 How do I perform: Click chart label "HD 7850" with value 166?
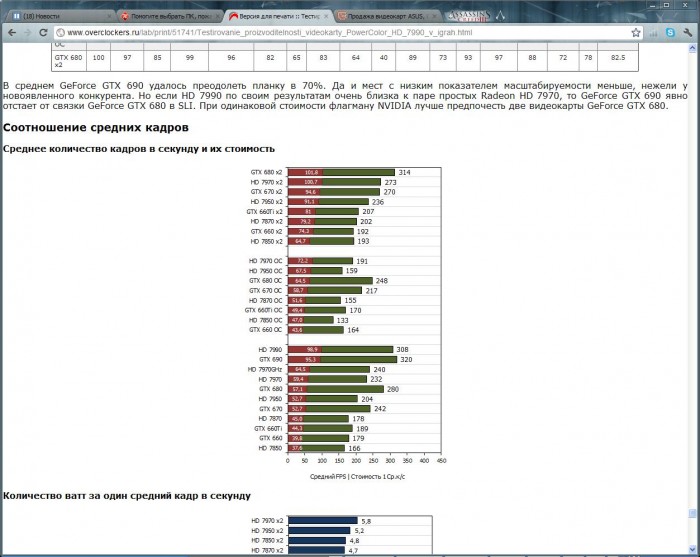click(x=270, y=448)
